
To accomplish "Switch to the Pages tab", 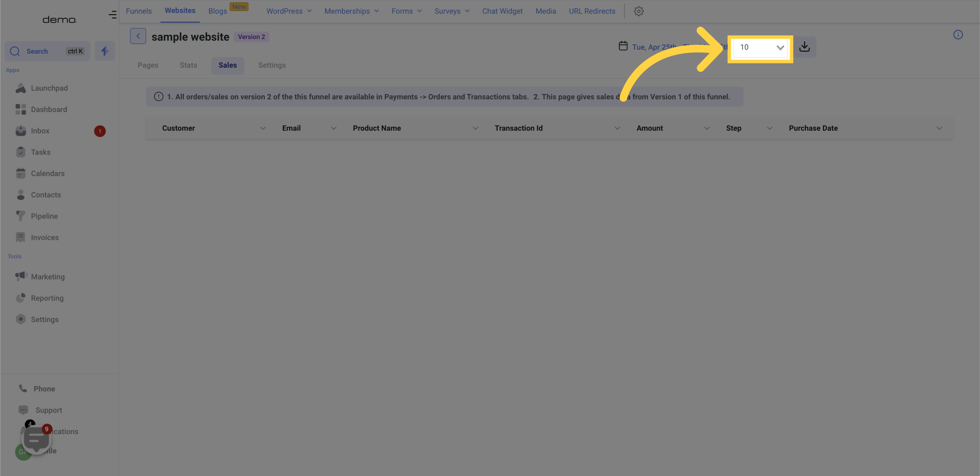I will coord(148,65).
